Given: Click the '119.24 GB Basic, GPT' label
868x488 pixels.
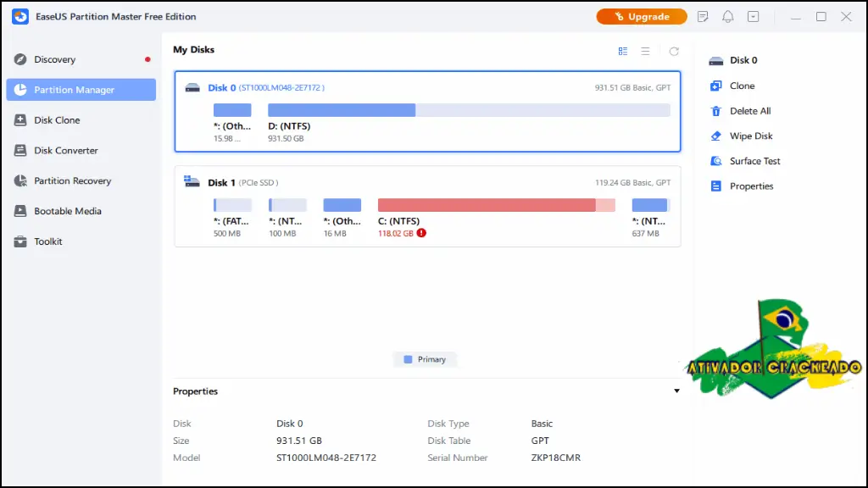Looking at the screenshot, I should tap(632, 183).
